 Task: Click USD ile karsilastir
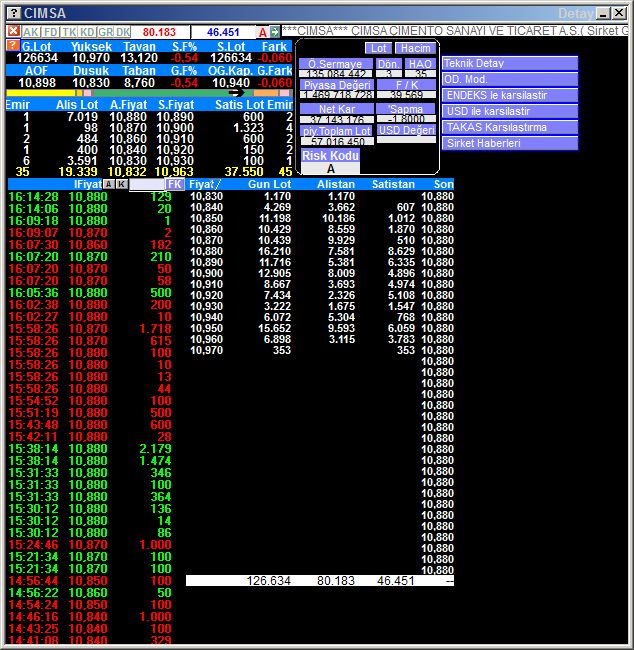pos(510,111)
